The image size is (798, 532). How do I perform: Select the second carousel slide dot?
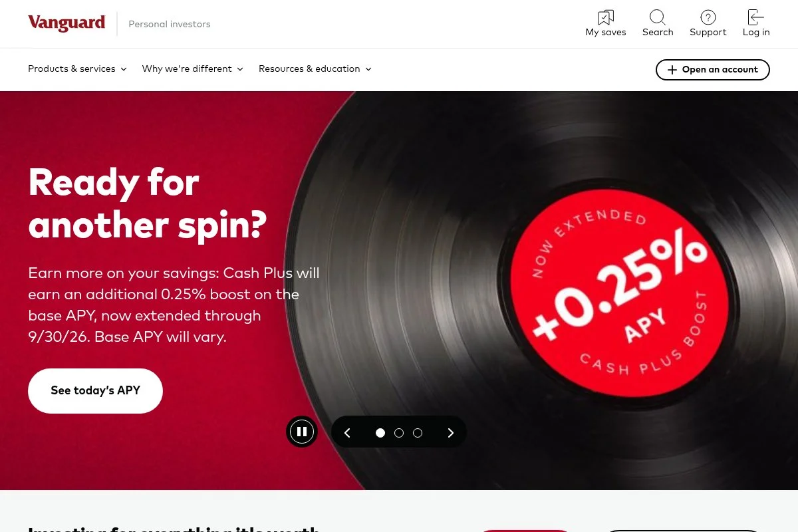399,433
